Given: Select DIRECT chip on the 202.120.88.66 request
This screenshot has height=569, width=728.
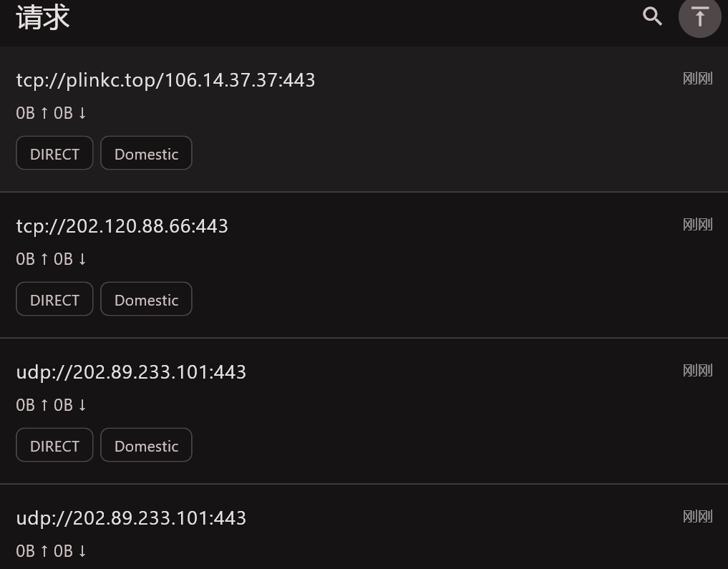Looking at the screenshot, I should click(x=54, y=299).
